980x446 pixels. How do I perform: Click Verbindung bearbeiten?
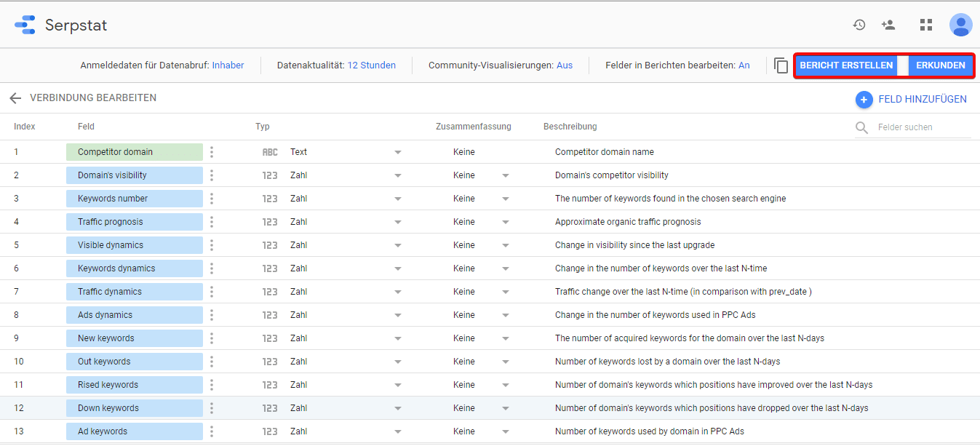pos(93,98)
